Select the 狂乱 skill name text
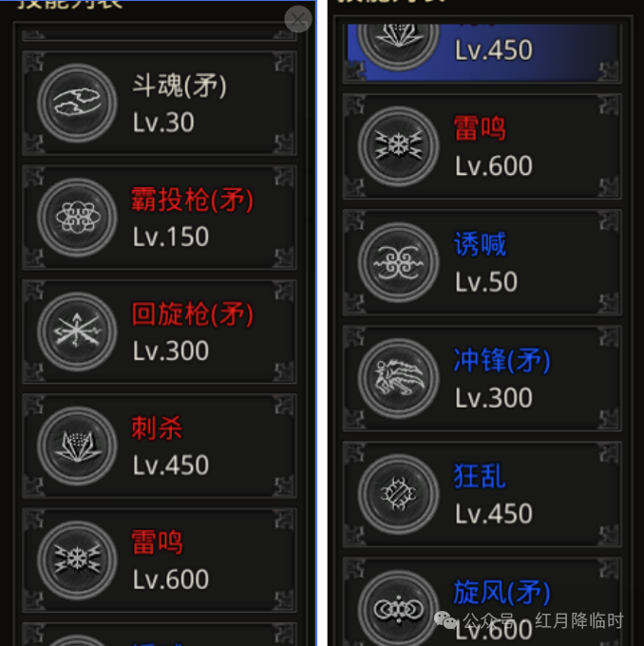This screenshot has height=646, width=644. (480, 476)
